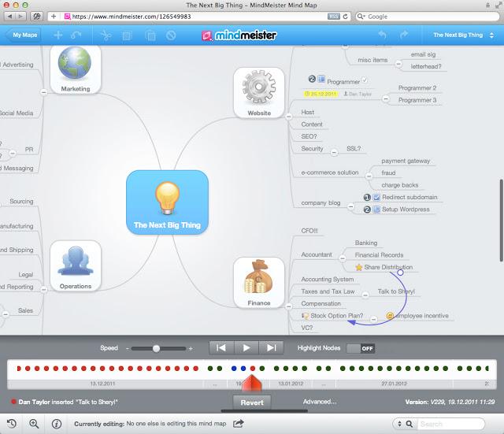
Task: Click the Revert button
Action: click(x=252, y=402)
